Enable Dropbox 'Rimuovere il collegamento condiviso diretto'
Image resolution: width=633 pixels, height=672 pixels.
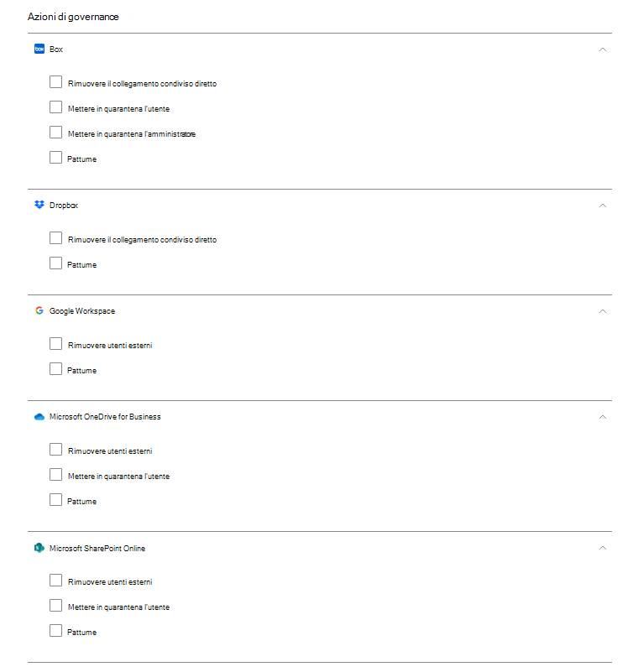pos(56,238)
